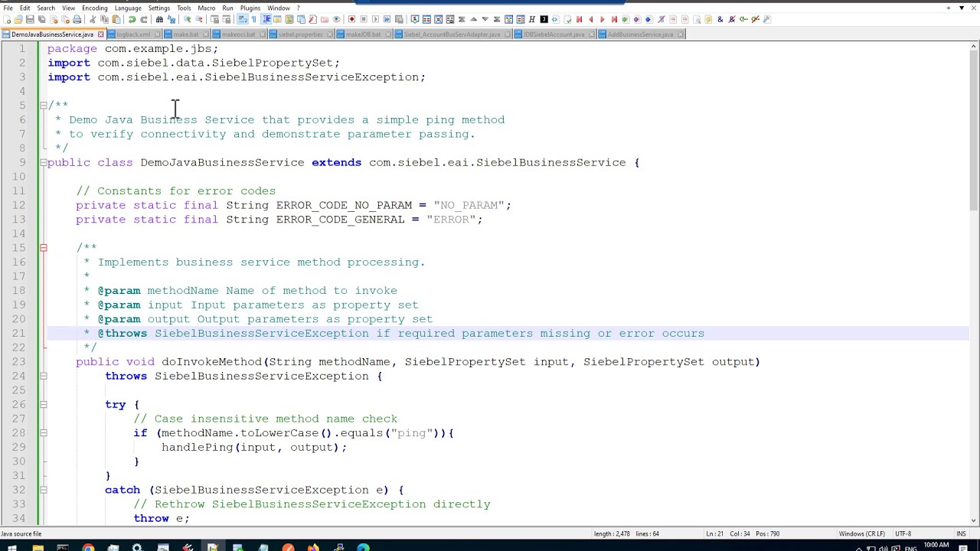Start recording a macro with the red dot
The height and width of the screenshot is (551, 980).
click(351, 19)
